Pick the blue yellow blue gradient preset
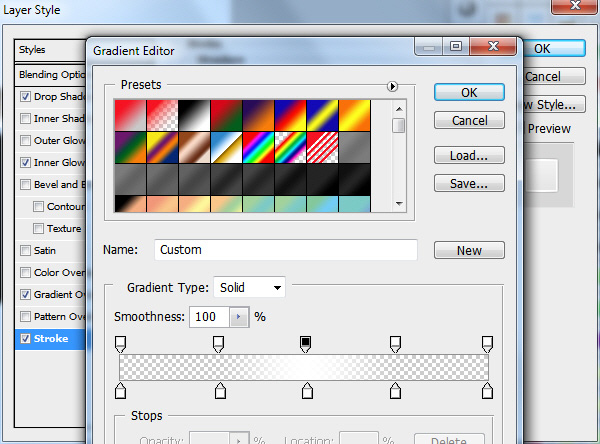Image resolution: width=600 pixels, height=444 pixels. pos(323,116)
